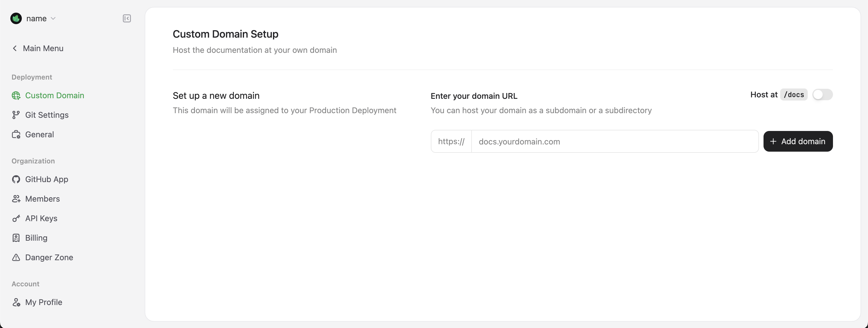
Task: Expand the workspace name dropdown chevron
Action: click(x=53, y=19)
